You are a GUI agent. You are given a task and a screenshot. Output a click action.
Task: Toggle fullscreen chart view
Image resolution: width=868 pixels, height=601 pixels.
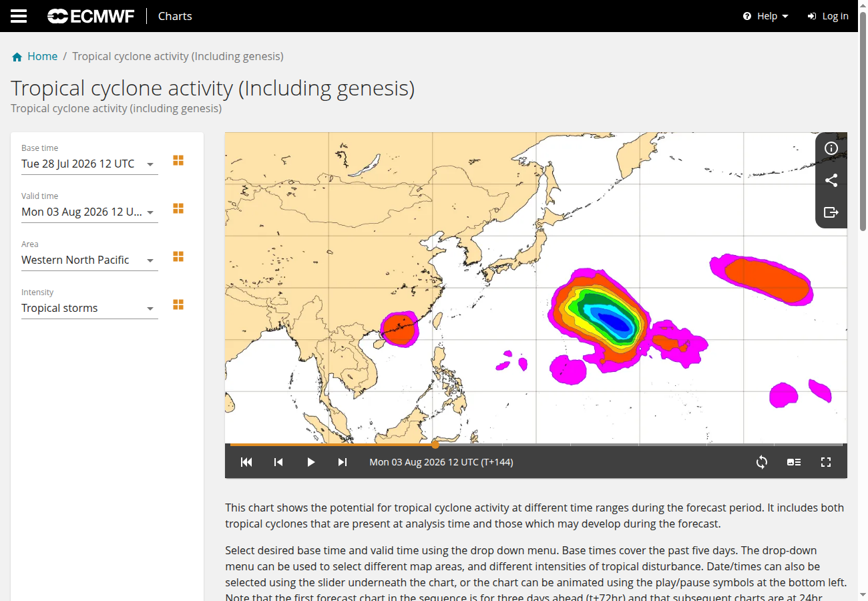coord(826,462)
